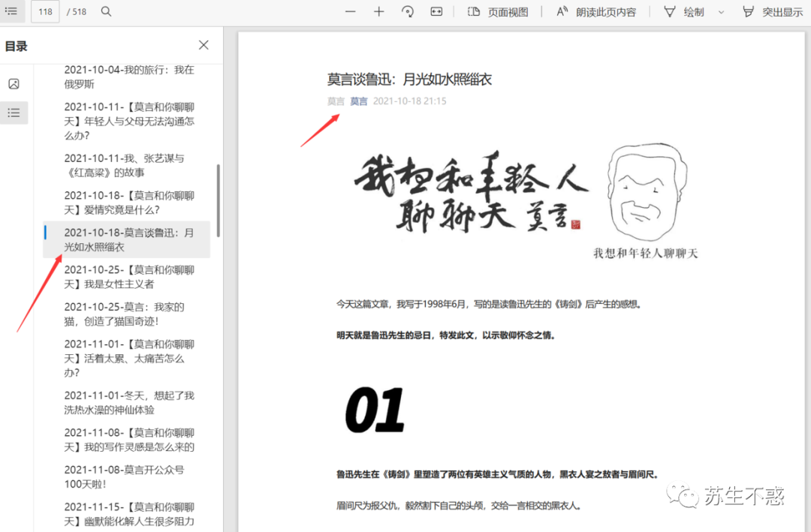Edit the page number field showing 118
The height and width of the screenshot is (532, 811).
[x=47, y=11]
